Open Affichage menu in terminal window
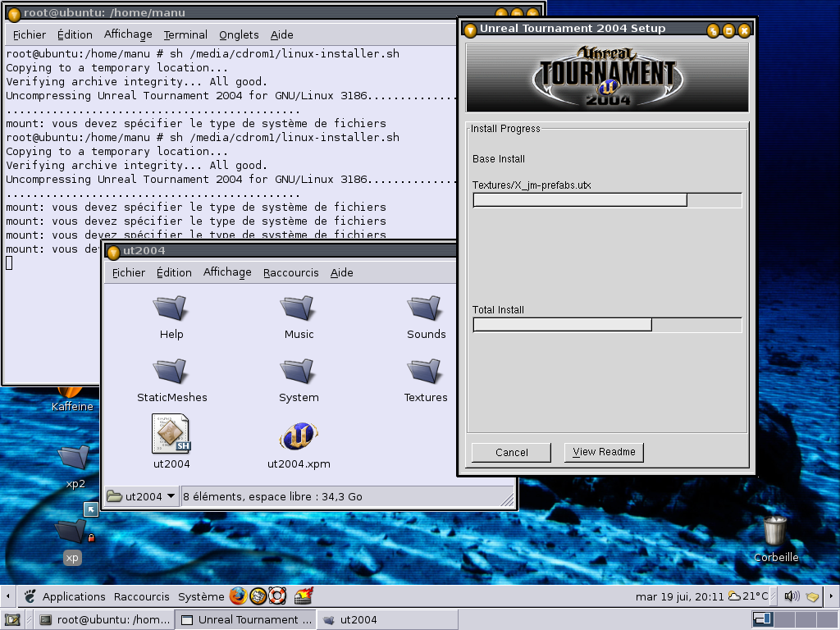The height and width of the screenshot is (630, 840). pyautogui.click(x=128, y=34)
